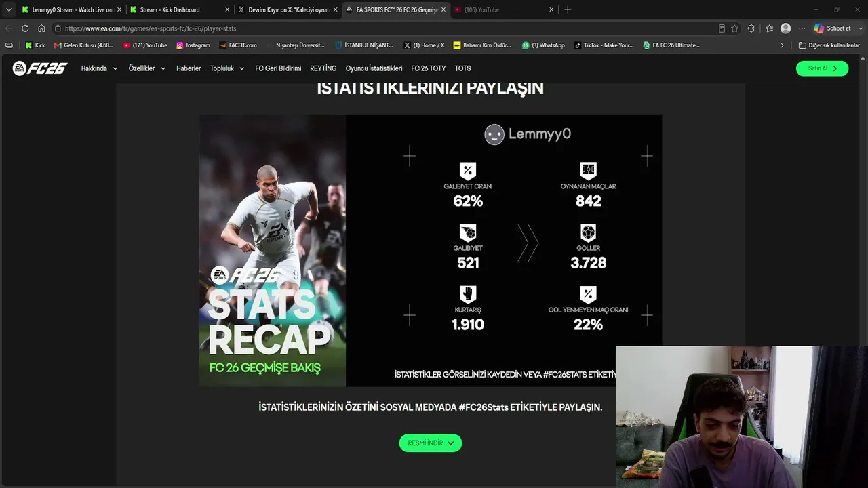Open the (3) WhatsApp bookmark

(x=543, y=45)
